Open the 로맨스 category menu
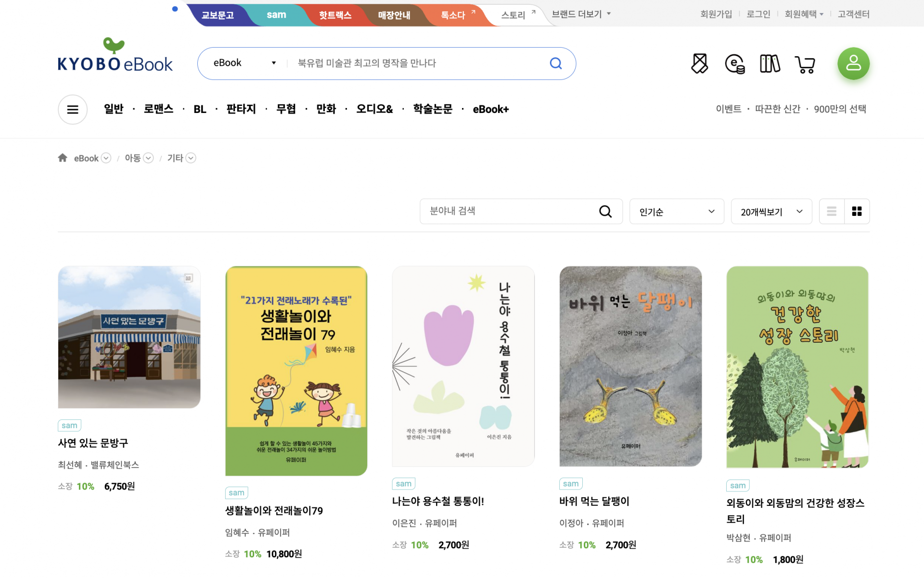Image resolution: width=924 pixels, height=578 pixels. click(158, 109)
